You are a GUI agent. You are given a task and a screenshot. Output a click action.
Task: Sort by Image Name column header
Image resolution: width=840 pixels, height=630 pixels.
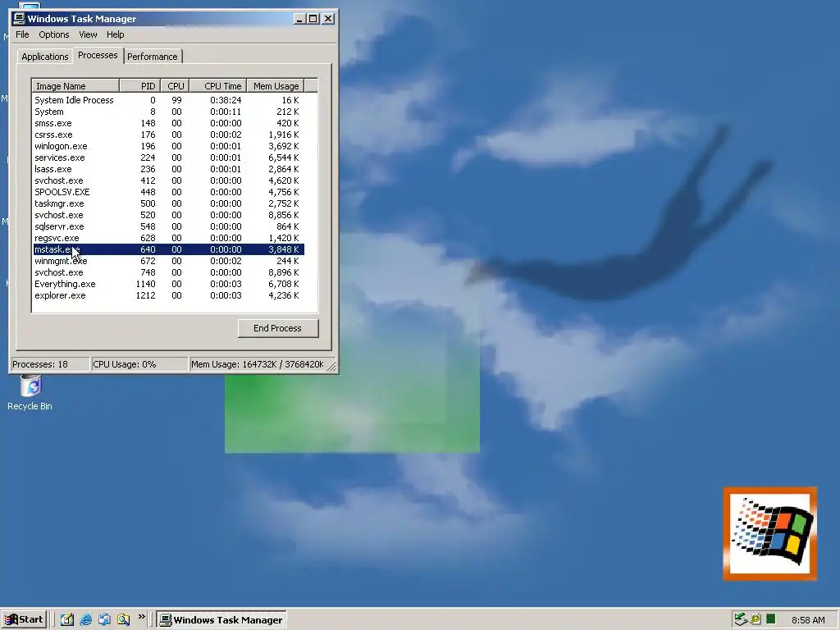click(75, 85)
